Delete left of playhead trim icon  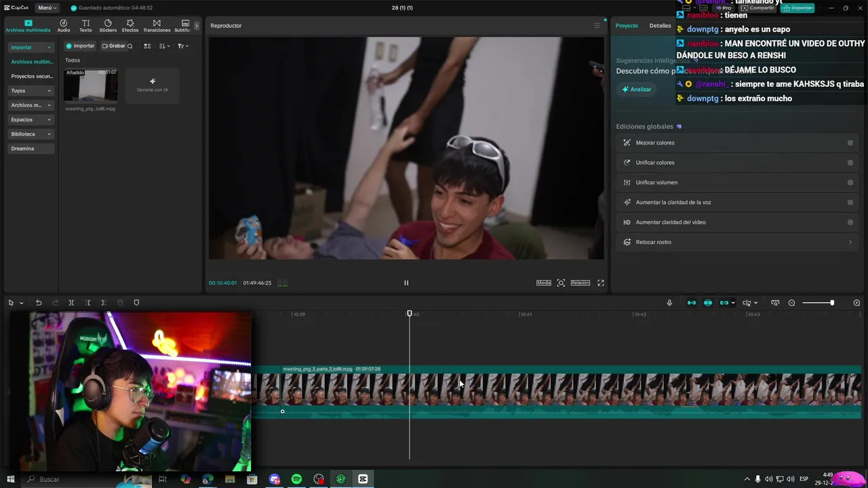point(87,303)
